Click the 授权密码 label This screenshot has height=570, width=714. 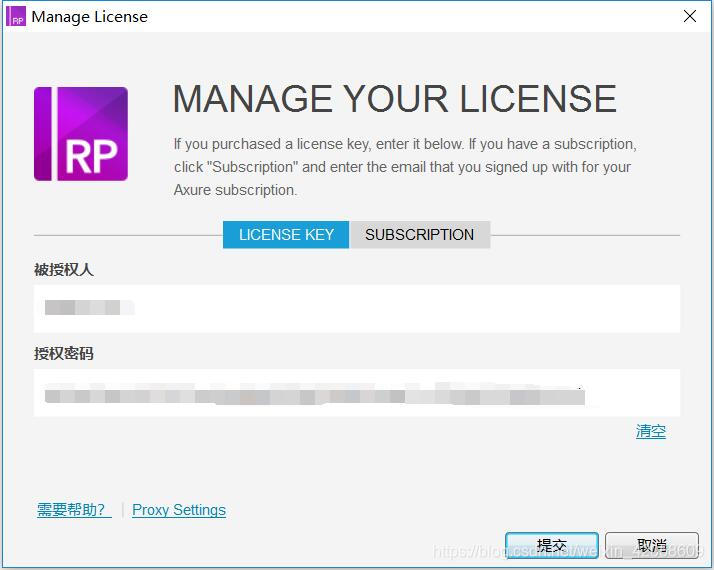click(64, 353)
